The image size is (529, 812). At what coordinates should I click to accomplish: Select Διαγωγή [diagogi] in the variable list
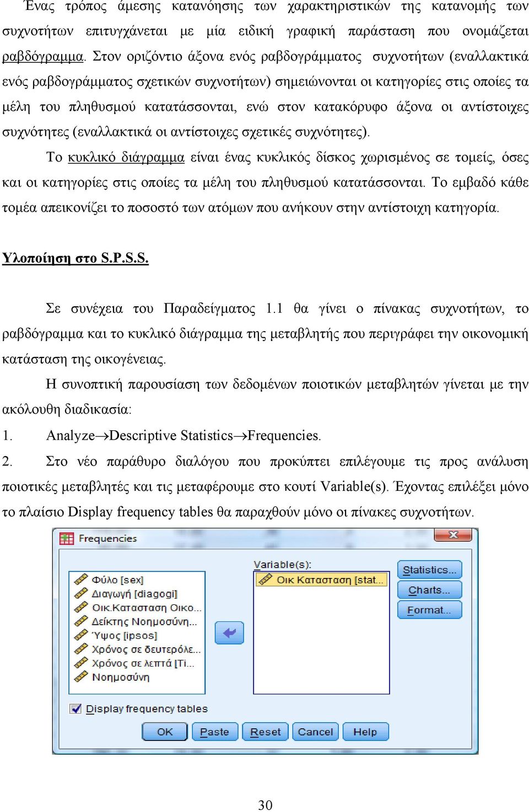click(x=134, y=593)
